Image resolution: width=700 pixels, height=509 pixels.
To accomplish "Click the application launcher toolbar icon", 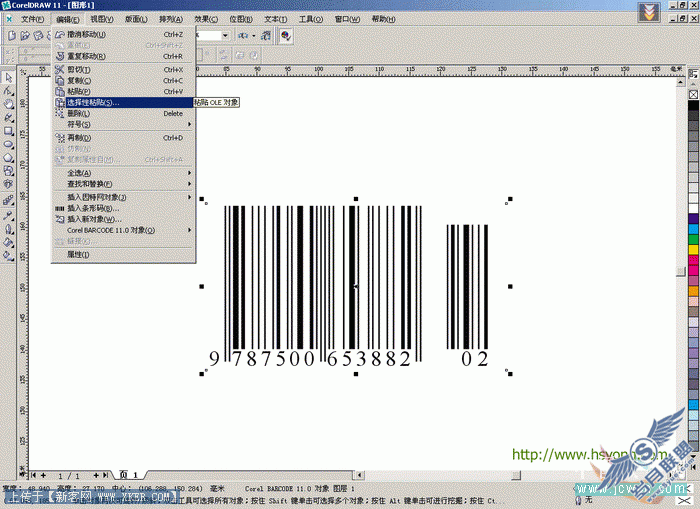I will 266,35.
